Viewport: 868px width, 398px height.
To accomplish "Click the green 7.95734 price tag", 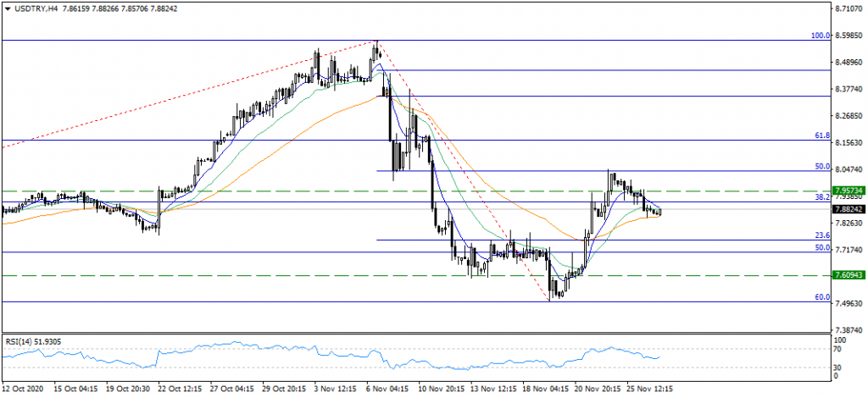I will [849, 191].
